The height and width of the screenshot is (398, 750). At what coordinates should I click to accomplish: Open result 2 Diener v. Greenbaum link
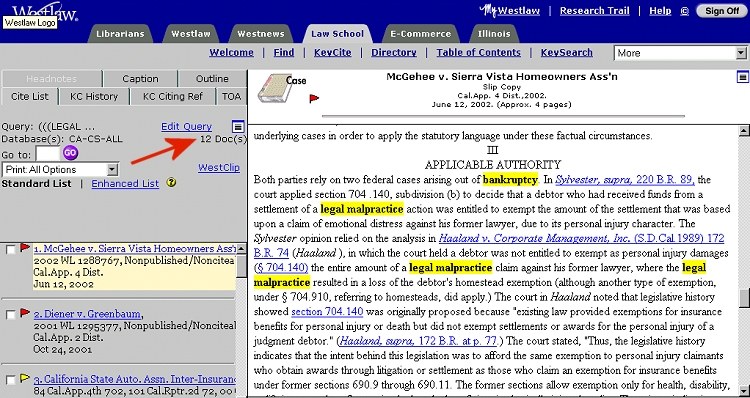(x=87, y=314)
